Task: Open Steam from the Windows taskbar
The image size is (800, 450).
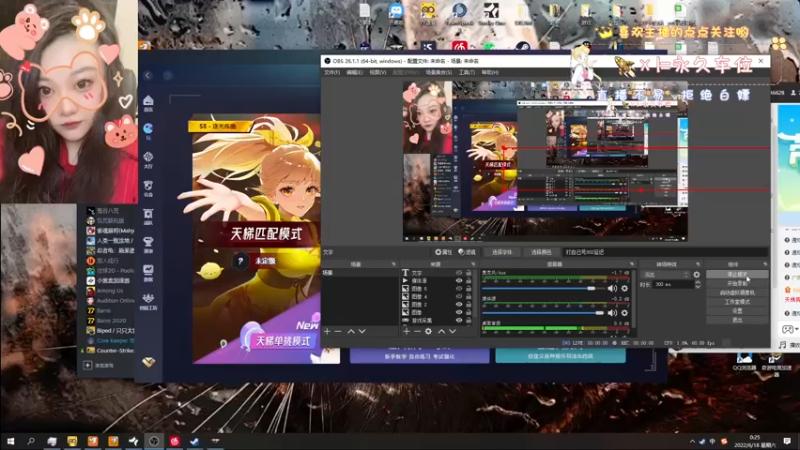Action: click(x=194, y=441)
